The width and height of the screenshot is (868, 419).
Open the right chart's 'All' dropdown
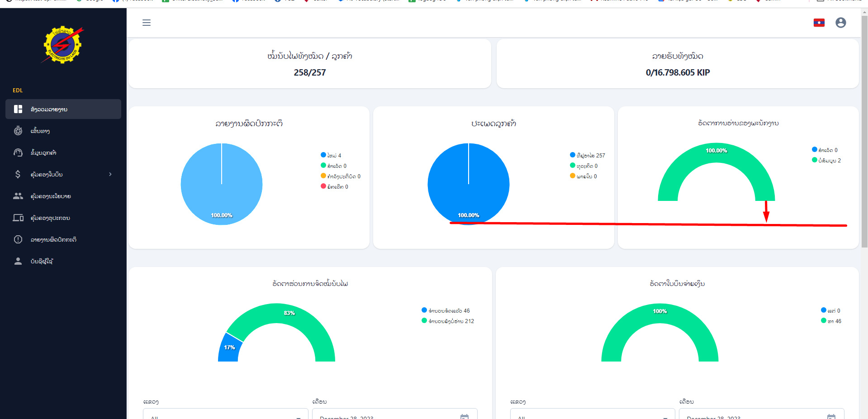593,415
